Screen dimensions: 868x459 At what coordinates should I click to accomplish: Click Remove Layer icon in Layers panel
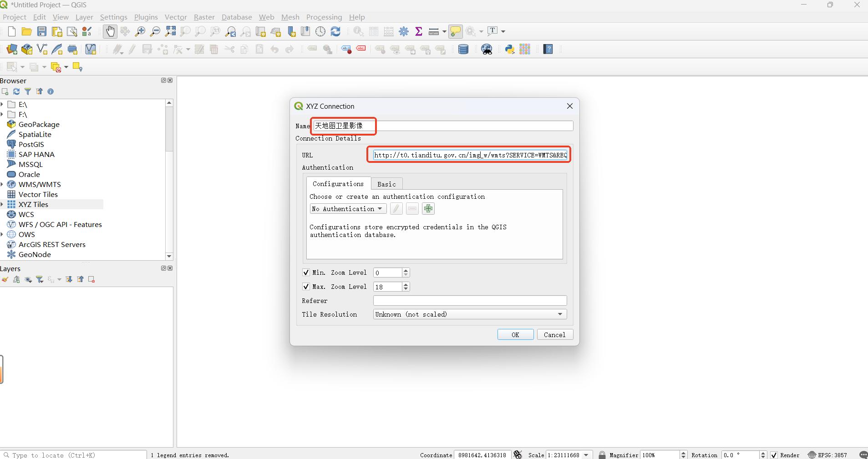click(91, 279)
